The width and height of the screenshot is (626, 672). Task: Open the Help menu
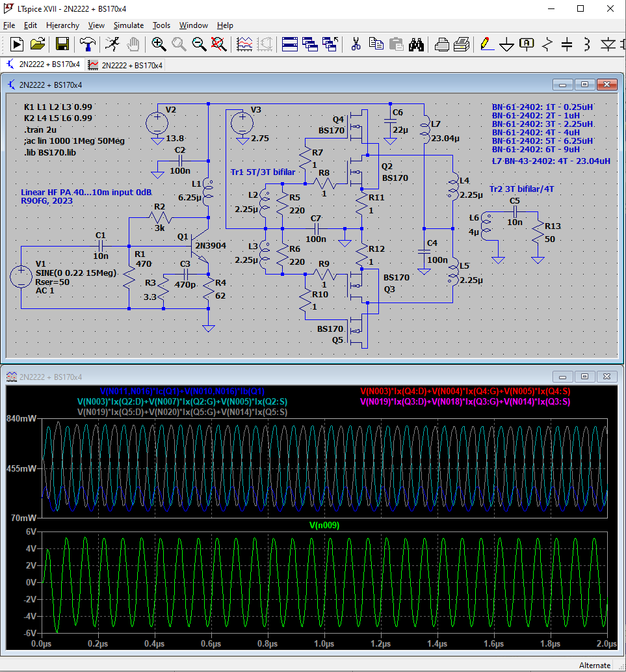click(x=225, y=25)
